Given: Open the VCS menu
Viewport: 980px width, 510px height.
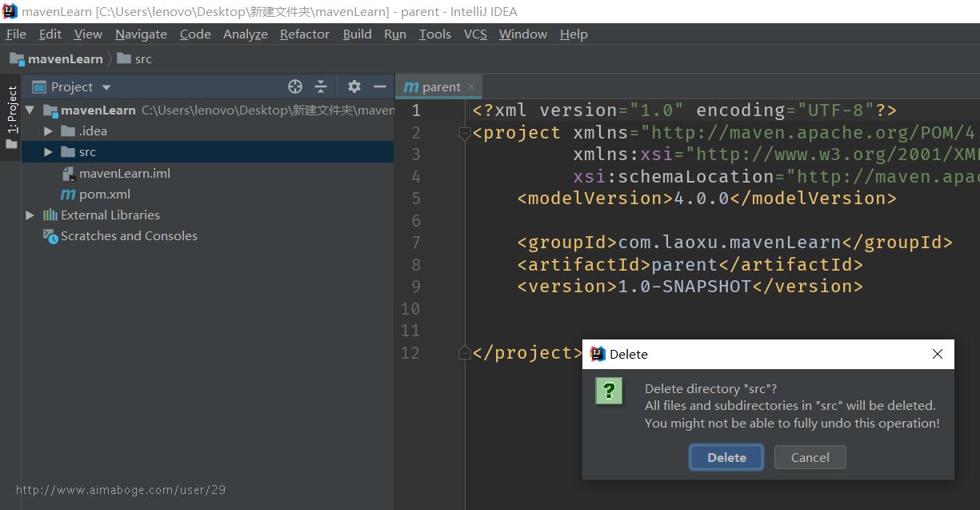Looking at the screenshot, I should click(475, 34).
